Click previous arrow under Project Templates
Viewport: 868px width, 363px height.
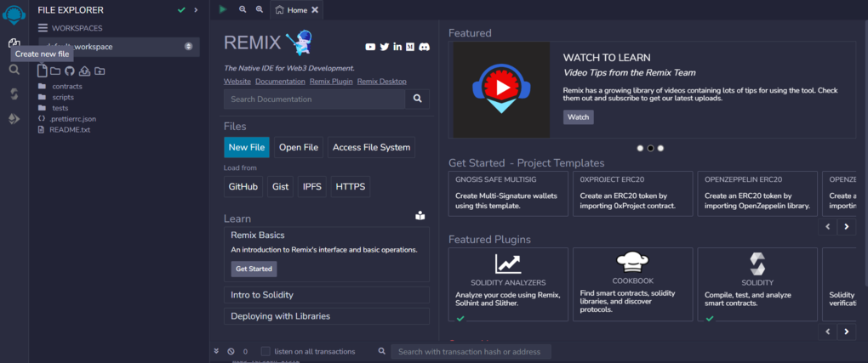(828, 226)
